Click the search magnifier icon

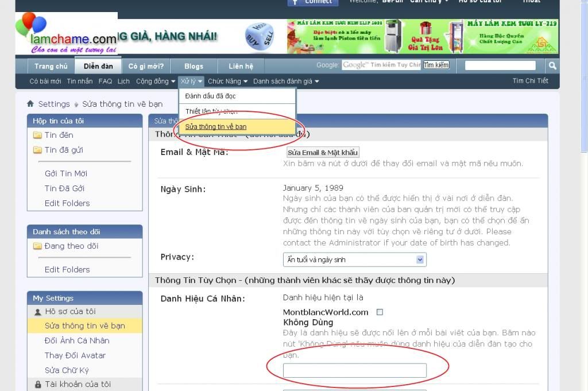[552, 66]
